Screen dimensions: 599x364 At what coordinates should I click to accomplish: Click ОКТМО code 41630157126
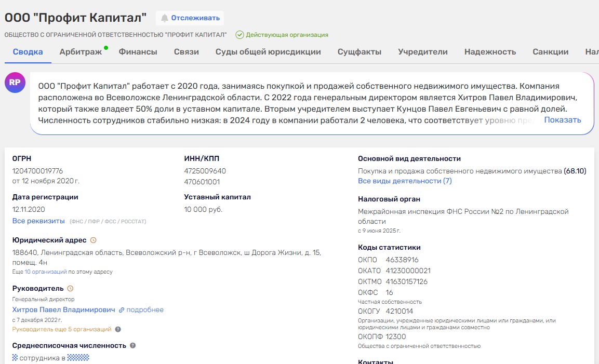tap(406, 281)
